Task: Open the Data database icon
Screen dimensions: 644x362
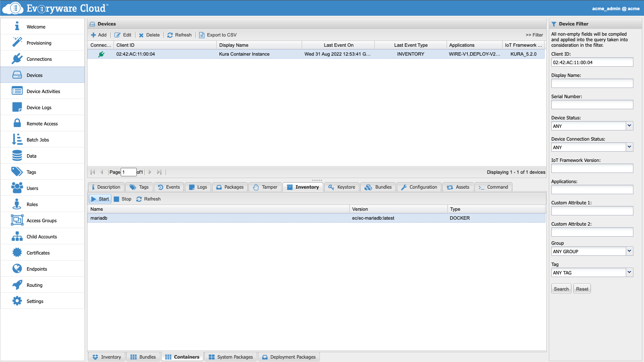Action: tap(17, 156)
